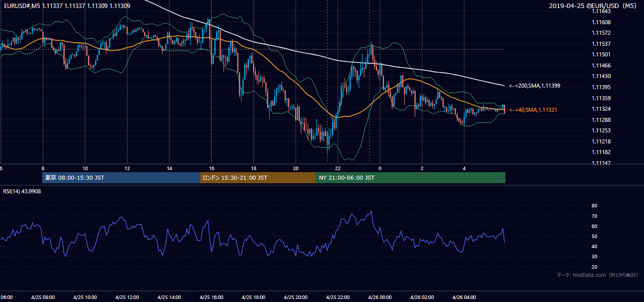Viewport: 644px width, 302px height.
Task: Click price axis label 1.11643
Action: tap(601, 12)
